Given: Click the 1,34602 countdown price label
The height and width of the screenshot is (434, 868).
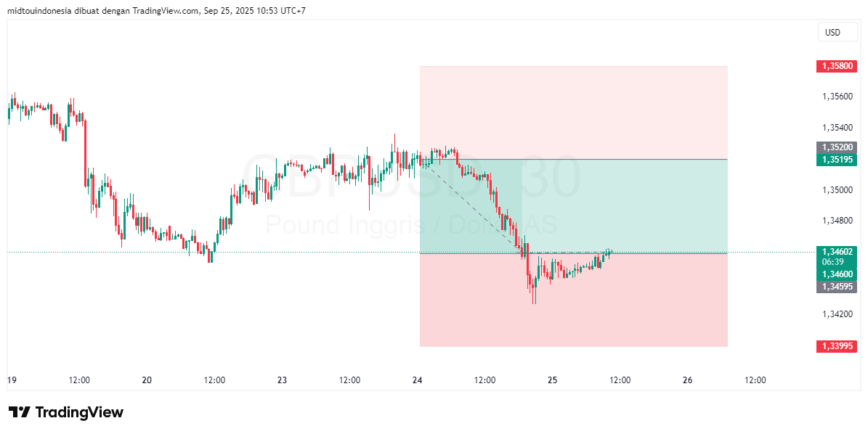Looking at the screenshot, I should point(837,252).
